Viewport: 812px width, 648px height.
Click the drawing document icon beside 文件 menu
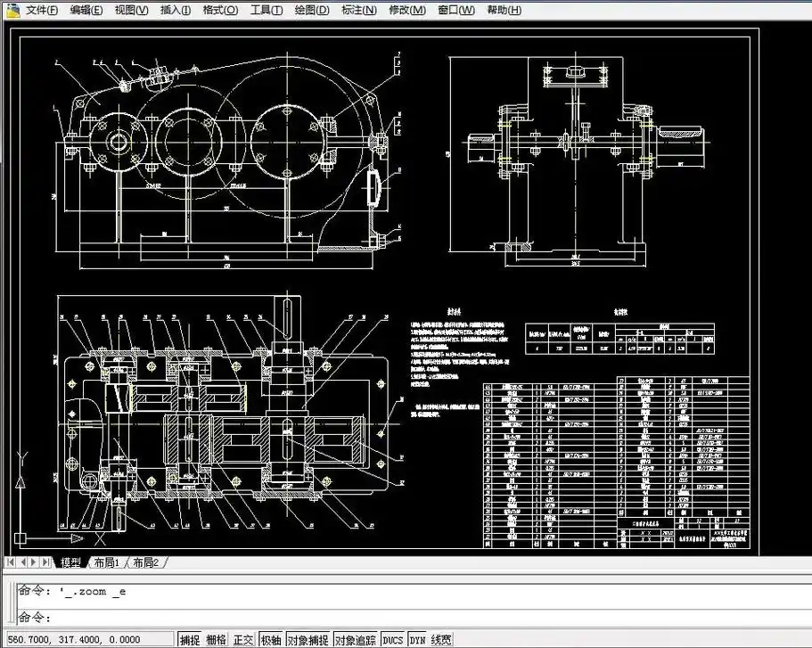[x=12, y=10]
